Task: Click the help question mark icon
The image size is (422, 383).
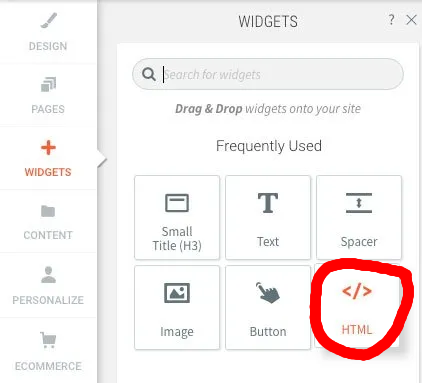Action: click(x=391, y=20)
